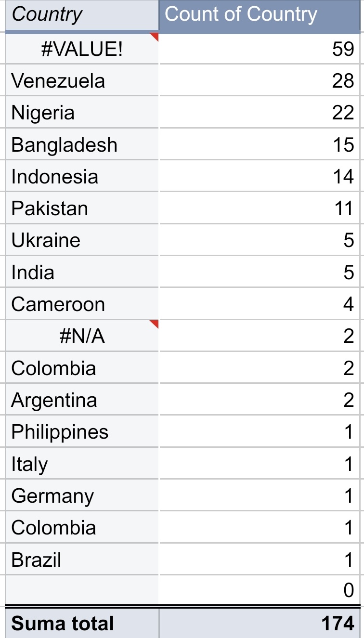Select the Philippines cell

(x=82, y=431)
